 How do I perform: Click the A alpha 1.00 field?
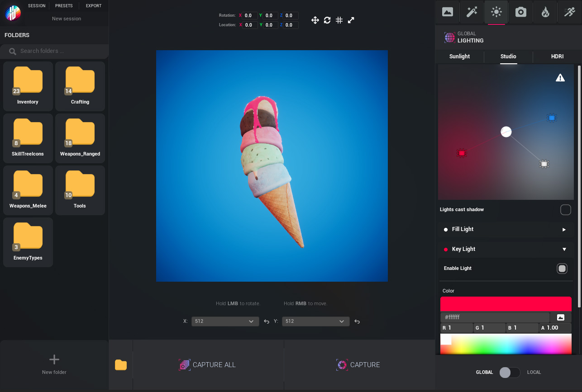pyautogui.click(x=555, y=328)
